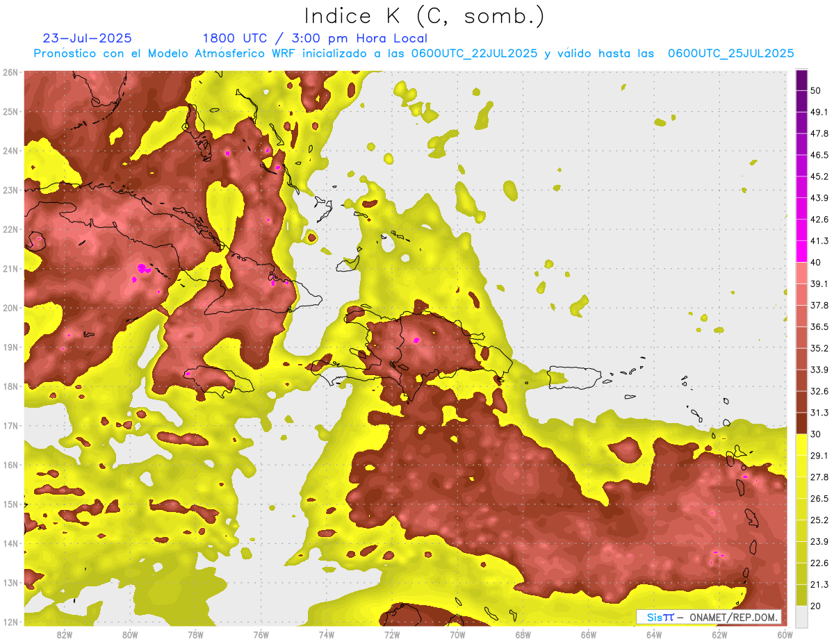Click the colorbar value label 29.1
Image resolution: width=834 pixels, height=644 pixels.
[819, 456]
